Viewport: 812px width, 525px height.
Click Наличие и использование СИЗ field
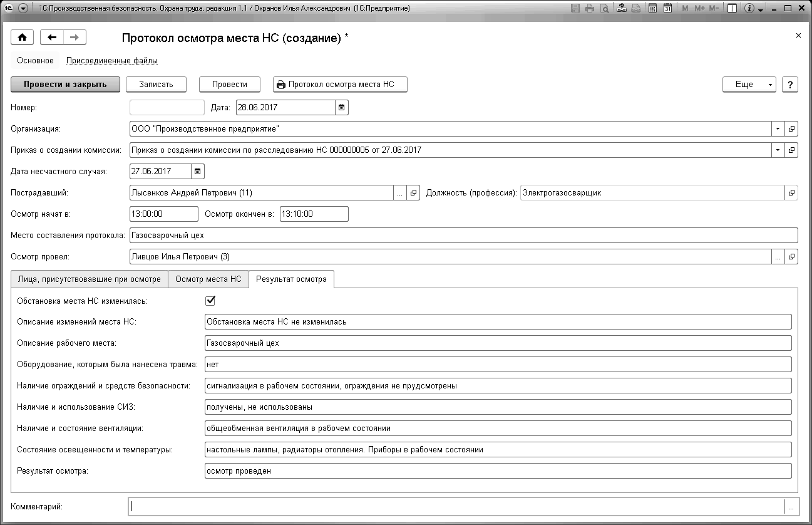coord(498,407)
